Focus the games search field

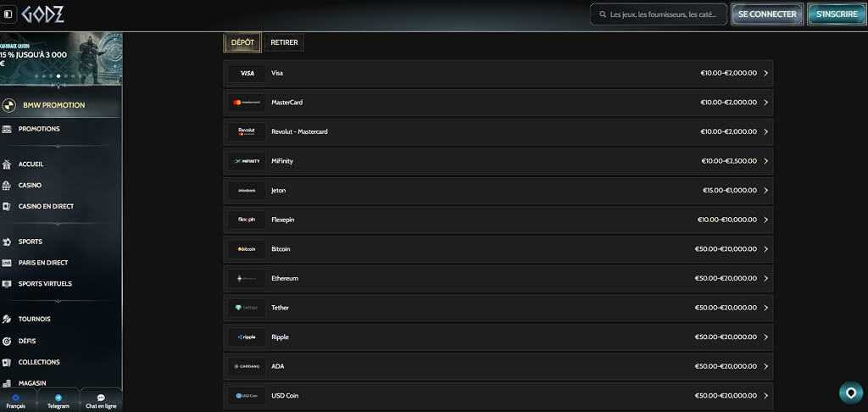pyautogui.click(x=659, y=14)
